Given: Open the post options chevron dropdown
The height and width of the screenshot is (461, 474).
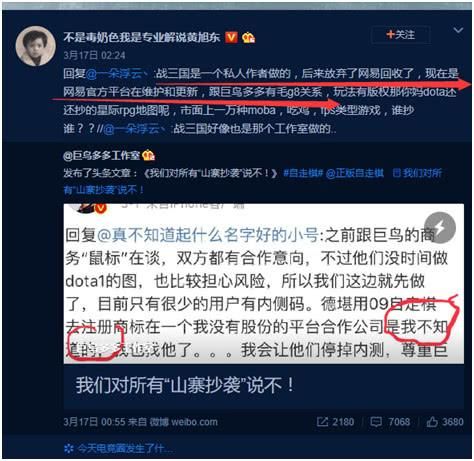Looking at the screenshot, I should click(458, 30).
